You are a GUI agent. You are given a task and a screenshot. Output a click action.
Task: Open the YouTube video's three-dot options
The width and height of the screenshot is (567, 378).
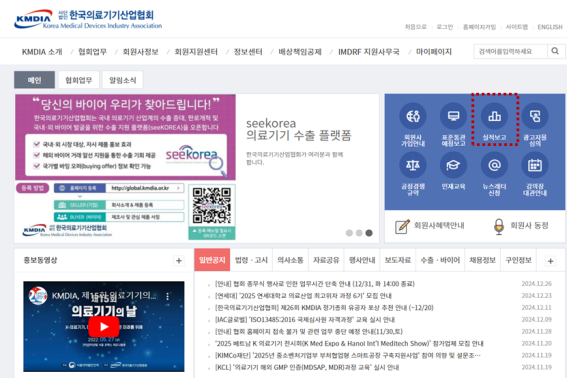pyautogui.click(x=167, y=297)
